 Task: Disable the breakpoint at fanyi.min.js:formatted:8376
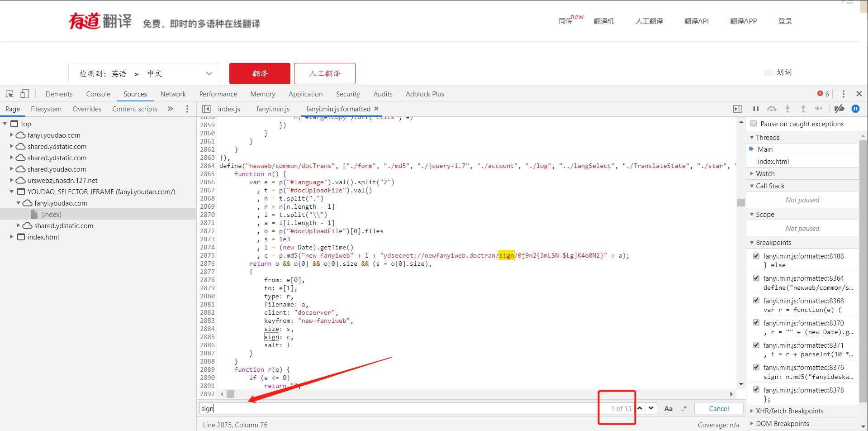(x=756, y=367)
